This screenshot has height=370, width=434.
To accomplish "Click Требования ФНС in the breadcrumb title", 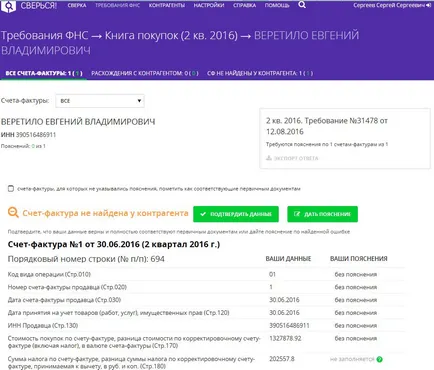I will click(x=45, y=35).
